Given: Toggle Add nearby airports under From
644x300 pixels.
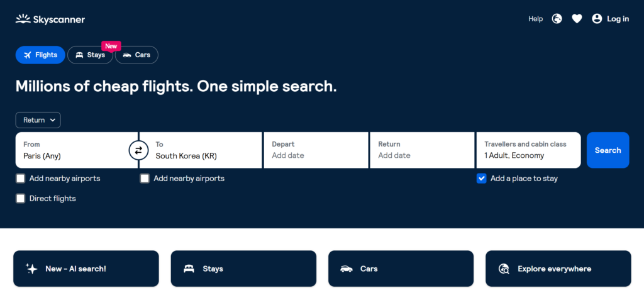Looking at the screenshot, I should (x=21, y=179).
